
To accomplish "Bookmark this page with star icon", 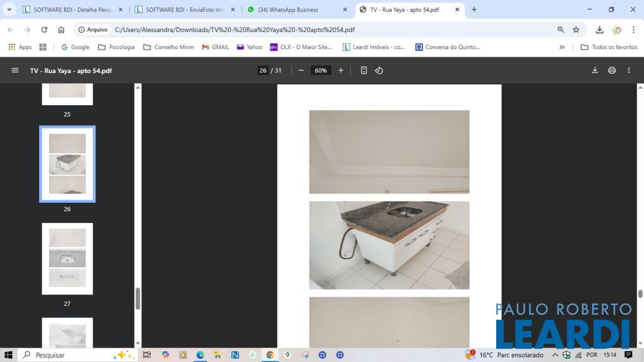I will coord(576,30).
